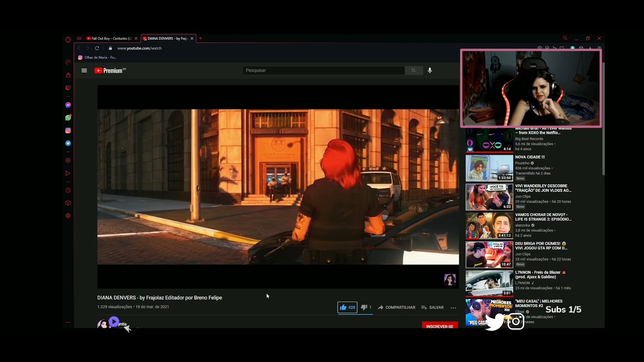
Task: Open the channel avatar below the video
Action: 103,324
